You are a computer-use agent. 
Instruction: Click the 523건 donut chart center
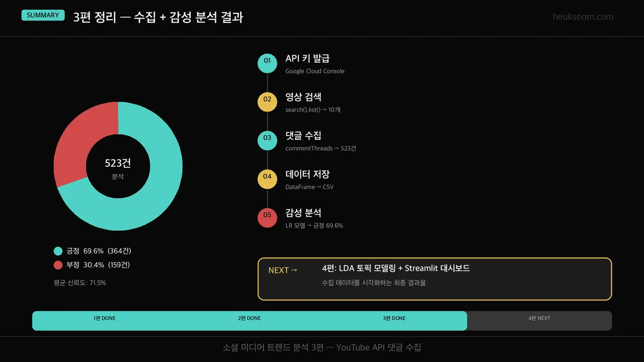(118, 167)
